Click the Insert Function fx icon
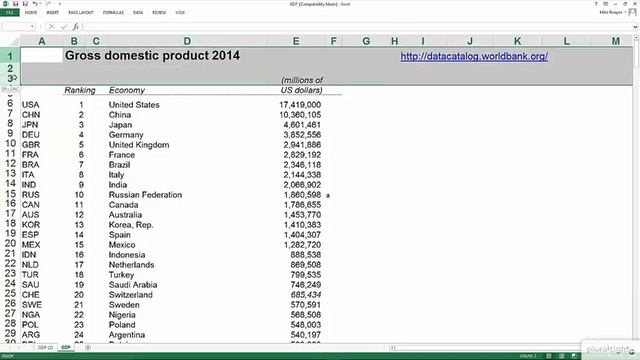This screenshot has height=360, width=640. pyautogui.click(x=76, y=27)
